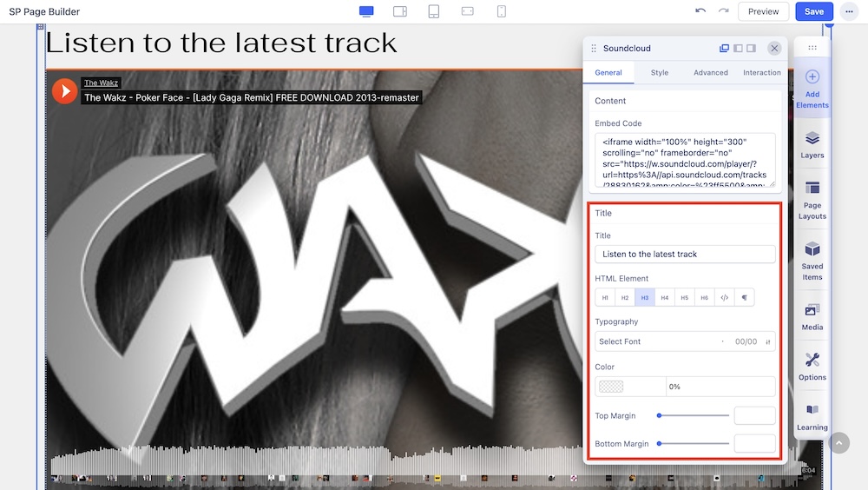Screen dimensions: 868x490
Task: Open the Layers sidebar panel
Action: coord(812,144)
